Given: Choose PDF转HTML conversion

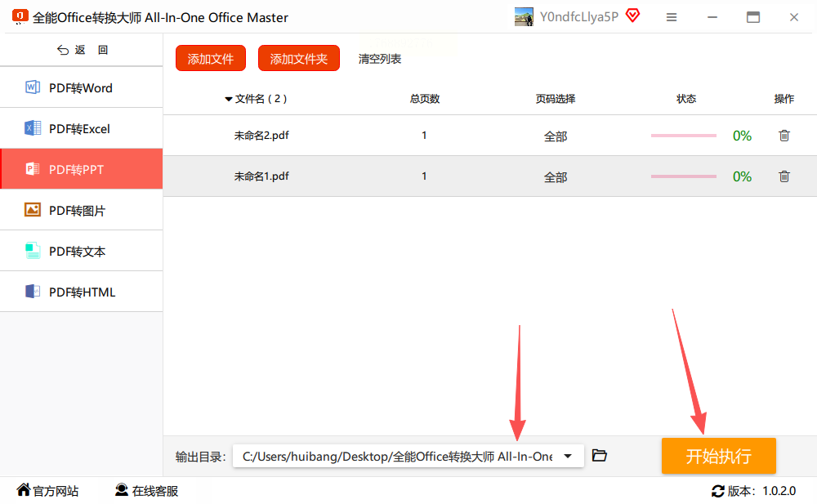Looking at the screenshot, I should click(x=81, y=292).
